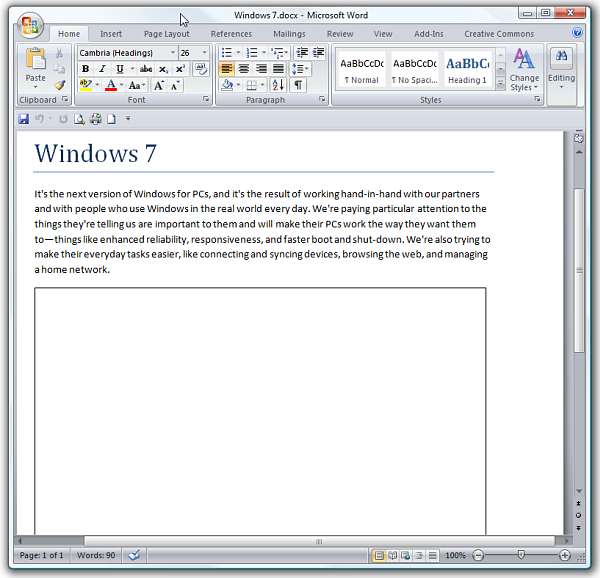Expand the Styles gallery More arrow
Viewport: 600px width, 578px height.
(x=500, y=83)
